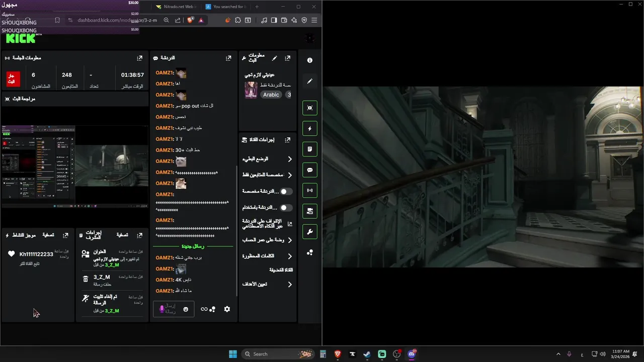This screenshot has width=644, height=362.
Task: Open Brave wallet icon in toolbar
Action: click(x=284, y=20)
